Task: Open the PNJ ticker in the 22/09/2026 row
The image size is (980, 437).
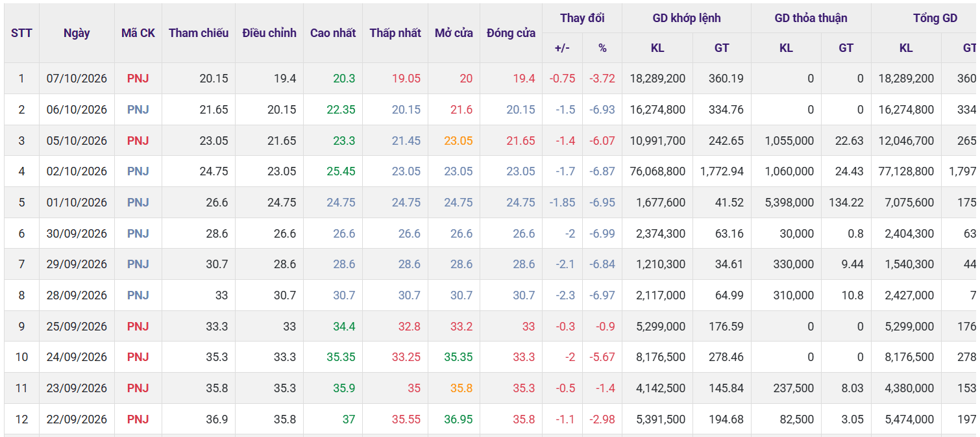Action: tap(138, 419)
